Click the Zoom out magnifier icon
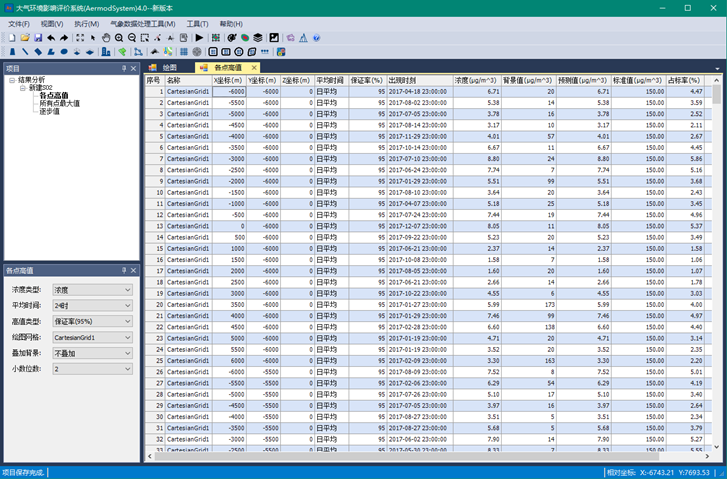 [x=132, y=38]
